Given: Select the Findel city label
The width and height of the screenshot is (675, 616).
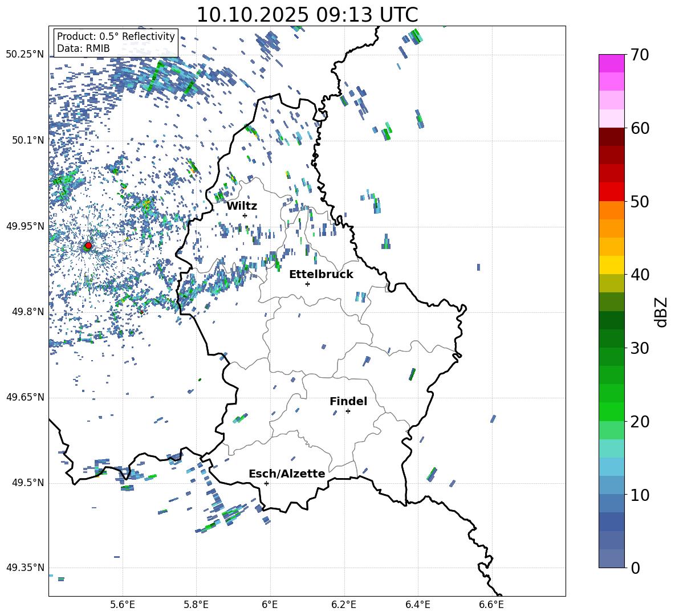Looking at the screenshot, I should click(x=348, y=402).
